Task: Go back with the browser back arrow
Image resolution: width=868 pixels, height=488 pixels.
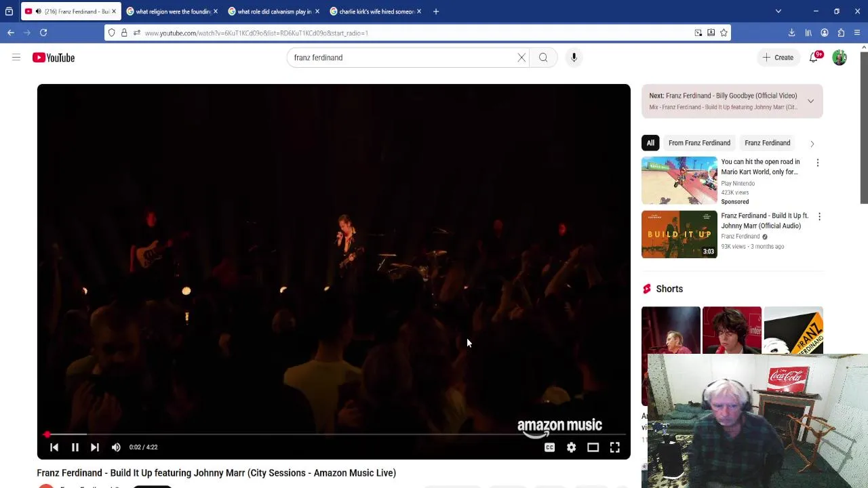Action: [x=11, y=33]
